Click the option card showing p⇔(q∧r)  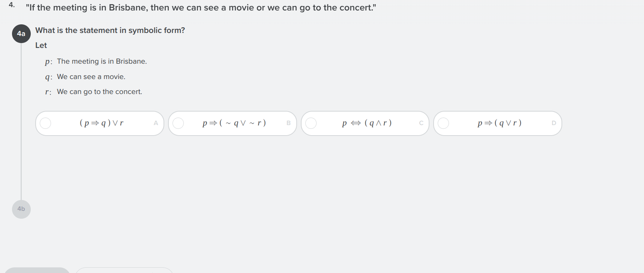click(366, 123)
